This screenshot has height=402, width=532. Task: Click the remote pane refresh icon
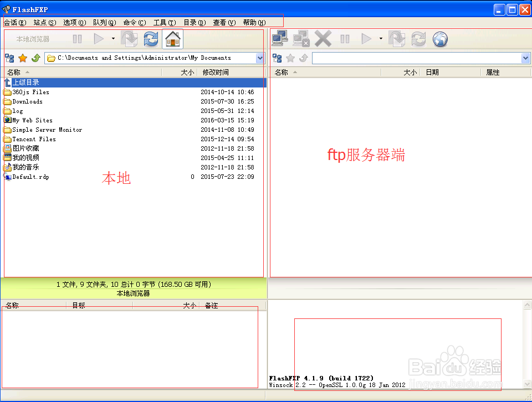click(418, 39)
